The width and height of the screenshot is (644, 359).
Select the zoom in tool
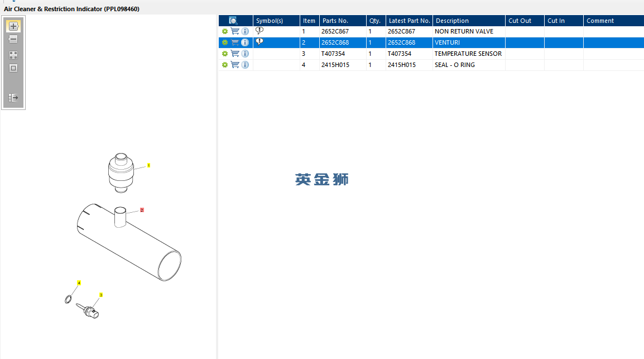13,26
